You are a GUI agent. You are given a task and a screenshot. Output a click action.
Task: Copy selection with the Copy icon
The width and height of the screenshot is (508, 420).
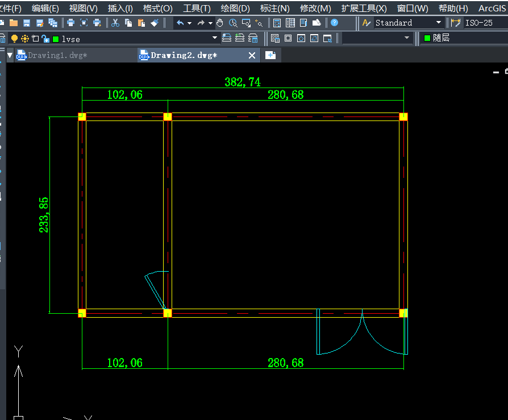128,23
